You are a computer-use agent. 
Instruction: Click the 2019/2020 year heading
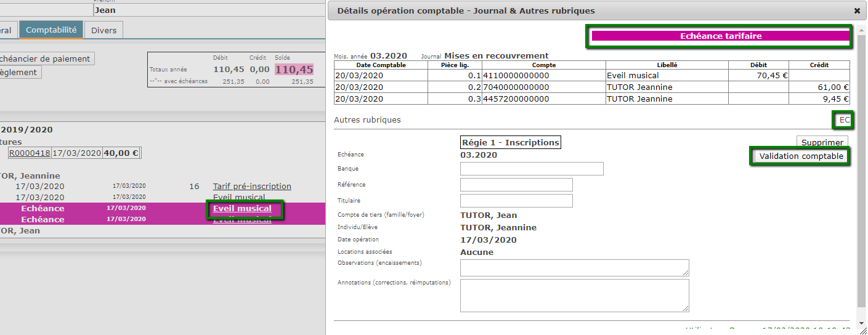(27, 129)
